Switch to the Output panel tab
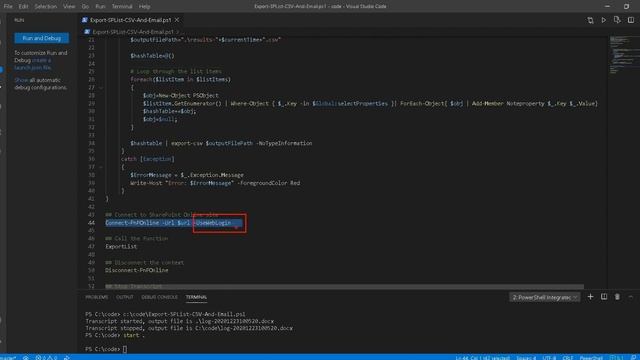The height and width of the screenshot is (360, 640). tap(124, 297)
